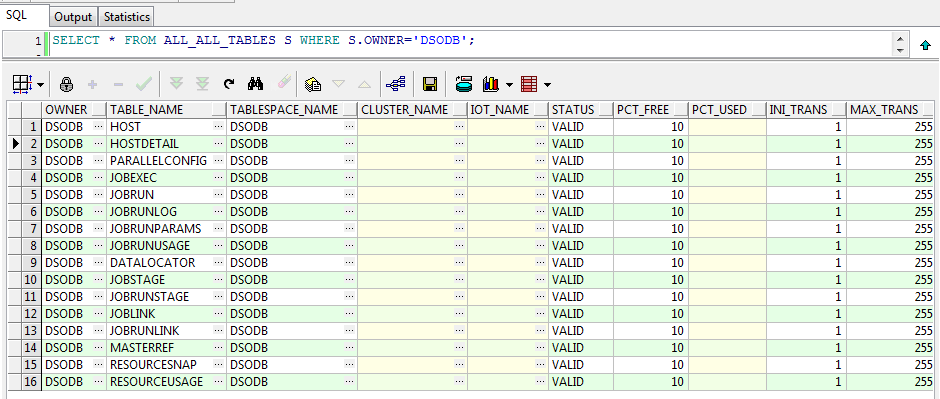Click the red grid report icon
Screen dimensions: 940x399
[529, 84]
